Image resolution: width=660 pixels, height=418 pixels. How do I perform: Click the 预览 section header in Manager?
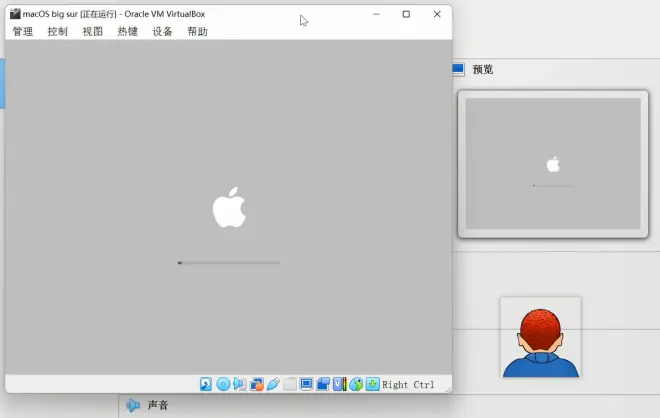coord(483,69)
